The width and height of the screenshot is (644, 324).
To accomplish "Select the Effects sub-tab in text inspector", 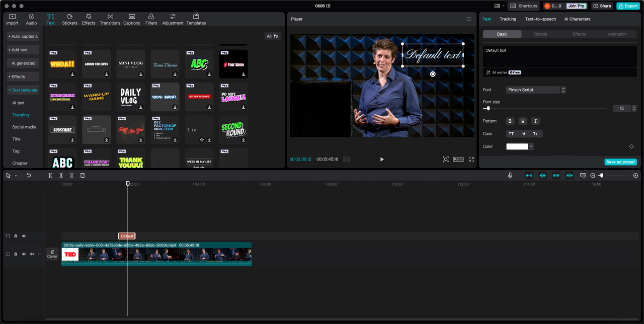I will [x=579, y=34].
